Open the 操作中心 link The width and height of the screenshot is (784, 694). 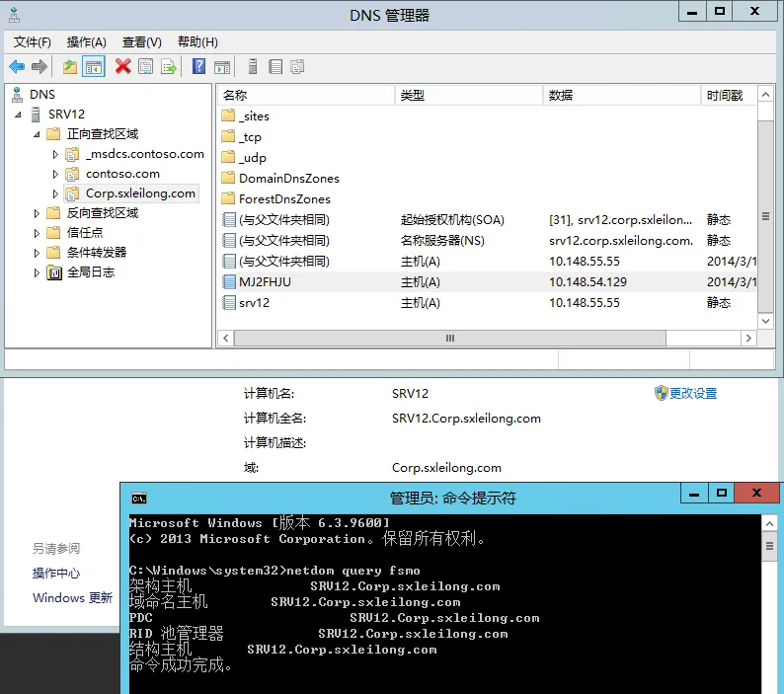56,574
